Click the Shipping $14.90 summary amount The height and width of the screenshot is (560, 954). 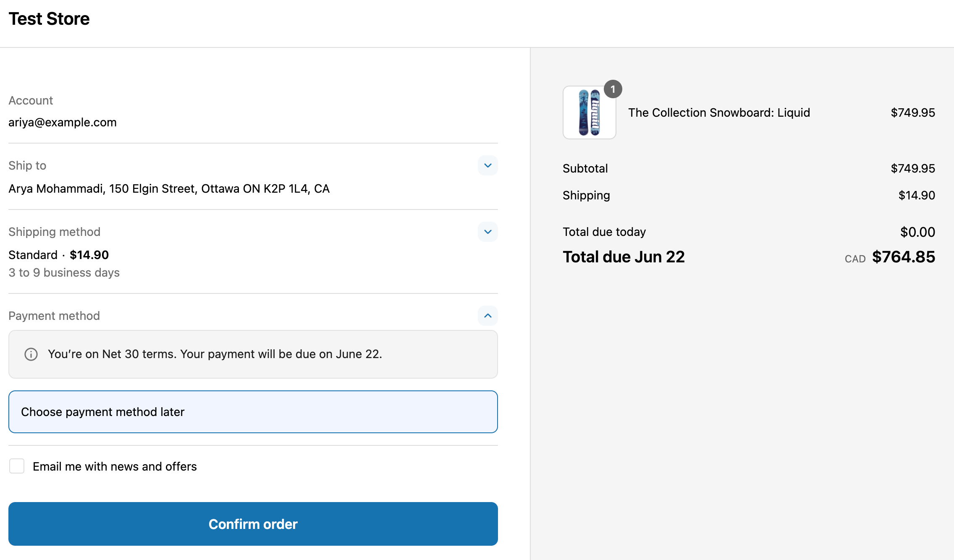[x=917, y=195]
